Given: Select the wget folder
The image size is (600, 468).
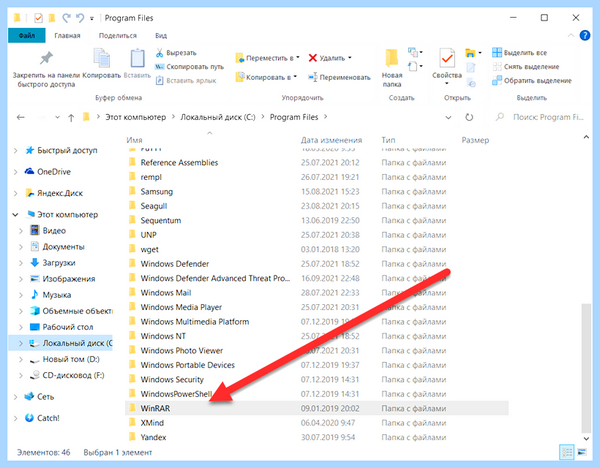Looking at the screenshot, I should (317, 249).
